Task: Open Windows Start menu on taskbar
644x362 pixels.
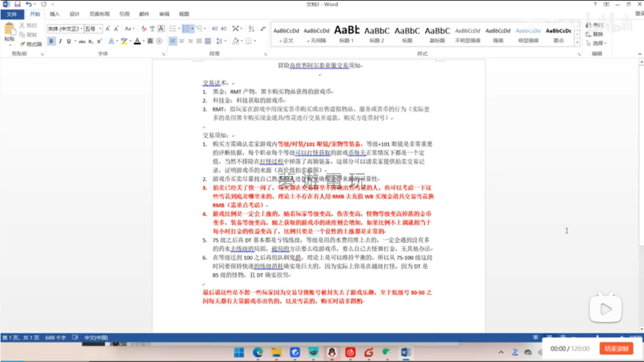Action: [x=239, y=352]
